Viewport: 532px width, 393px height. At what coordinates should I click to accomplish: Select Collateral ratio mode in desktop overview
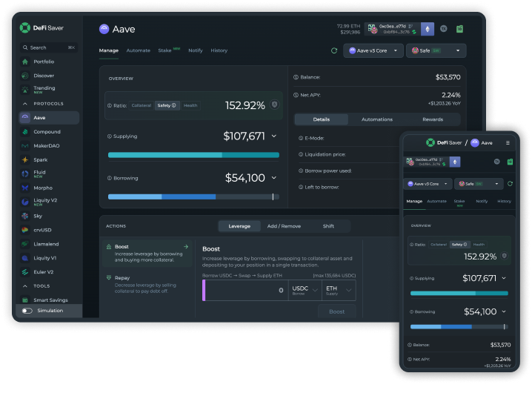pyautogui.click(x=141, y=105)
